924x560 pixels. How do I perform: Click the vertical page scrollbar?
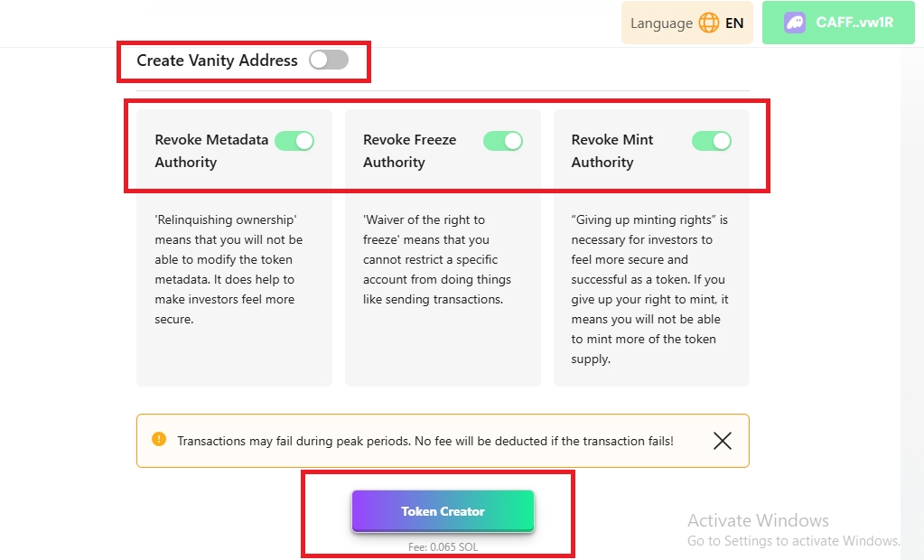(x=911, y=271)
